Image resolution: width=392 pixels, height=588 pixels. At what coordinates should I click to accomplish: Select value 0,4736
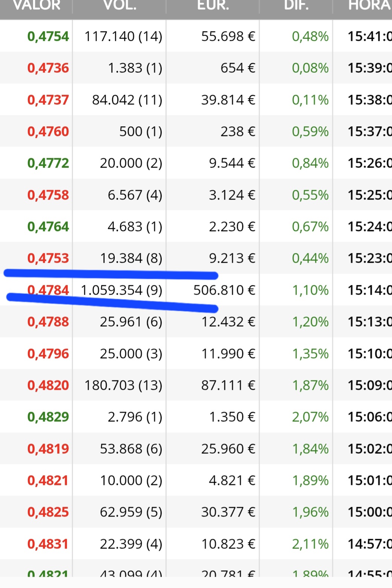[x=48, y=68]
